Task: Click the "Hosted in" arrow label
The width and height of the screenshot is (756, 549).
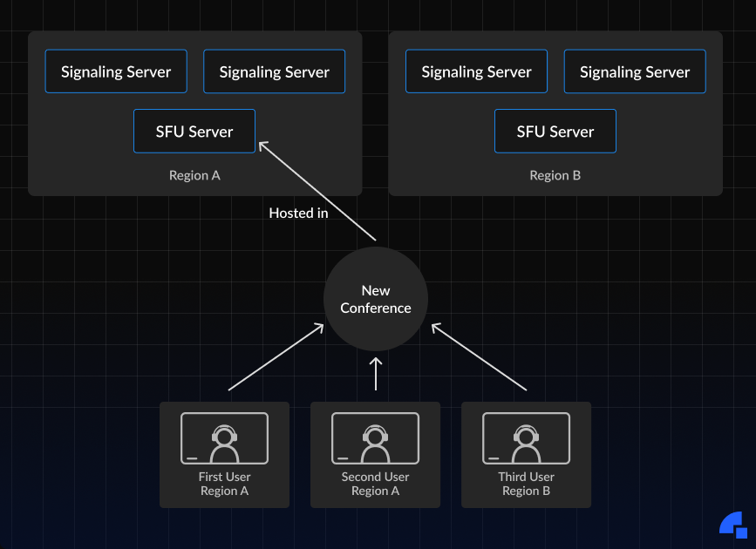Action: click(298, 213)
